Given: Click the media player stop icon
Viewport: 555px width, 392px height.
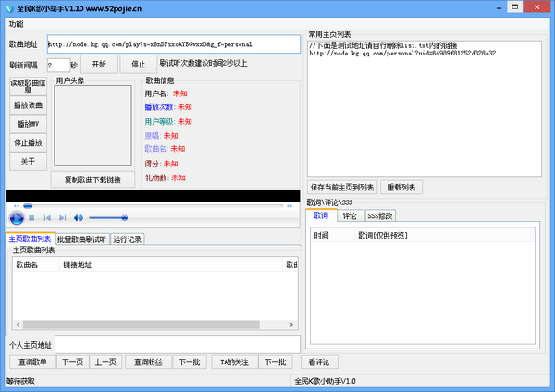Looking at the screenshot, I should coord(32,218).
